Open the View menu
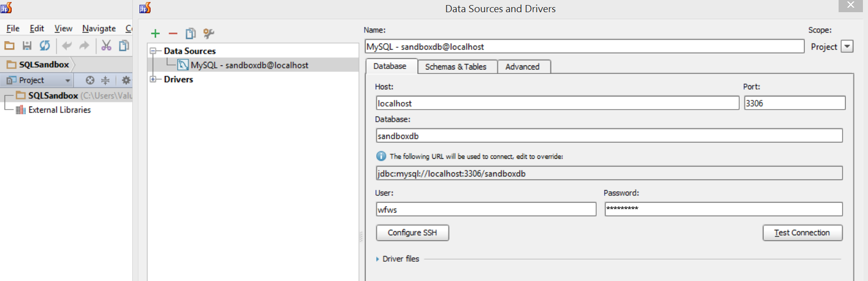 click(63, 28)
